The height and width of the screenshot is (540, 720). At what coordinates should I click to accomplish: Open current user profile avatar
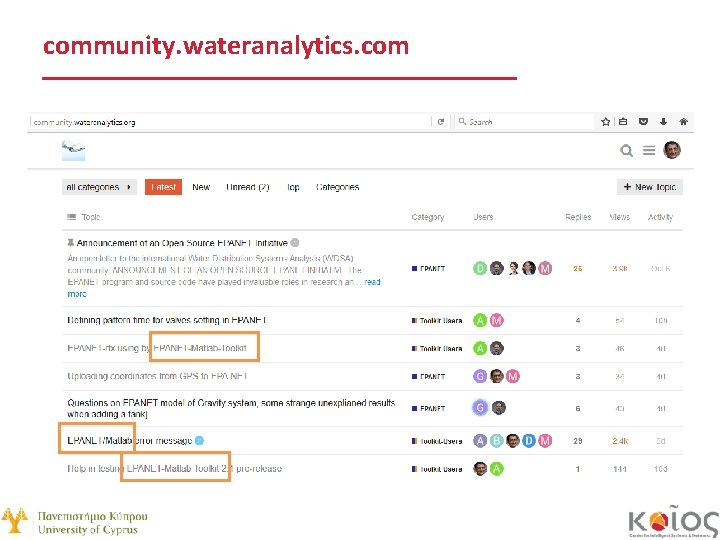[x=672, y=150]
